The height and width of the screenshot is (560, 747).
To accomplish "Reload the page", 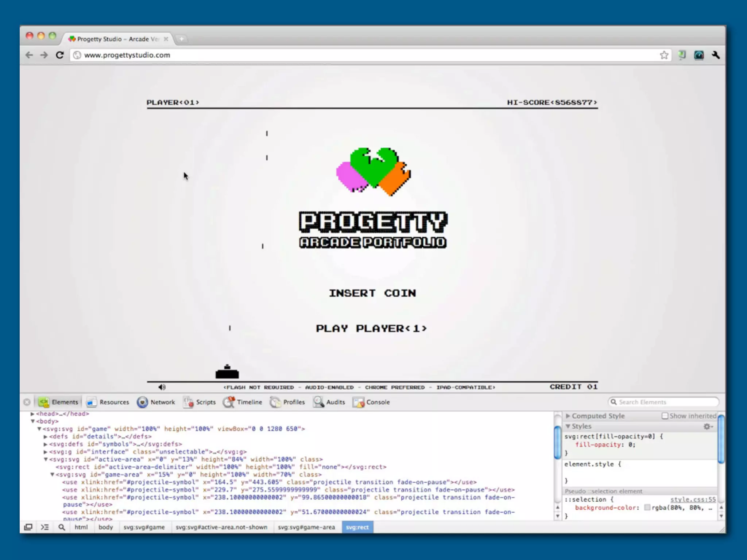I will (x=60, y=55).
